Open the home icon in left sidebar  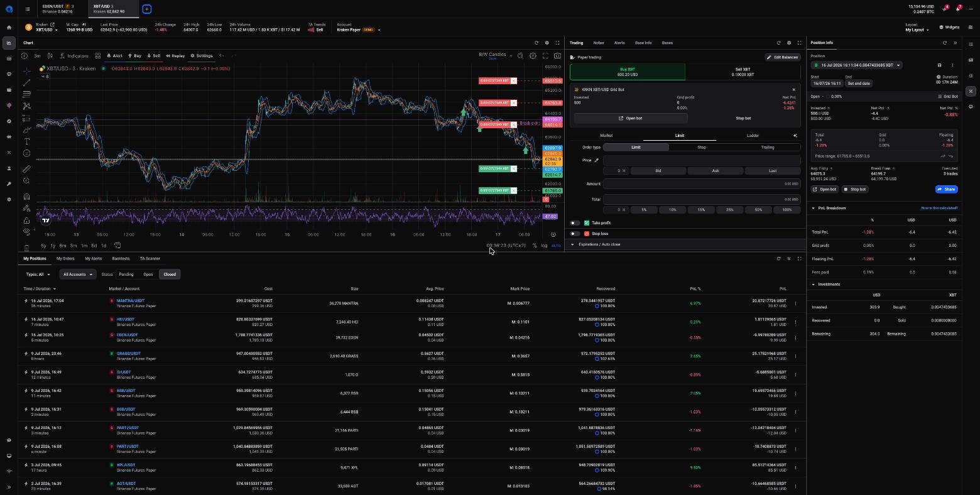pos(9,28)
